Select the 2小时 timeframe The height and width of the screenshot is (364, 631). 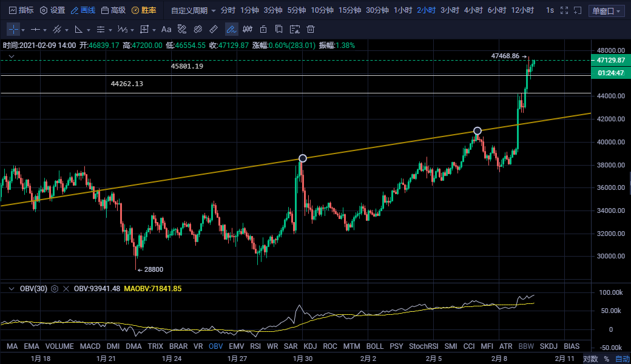(x=426, y=10)
